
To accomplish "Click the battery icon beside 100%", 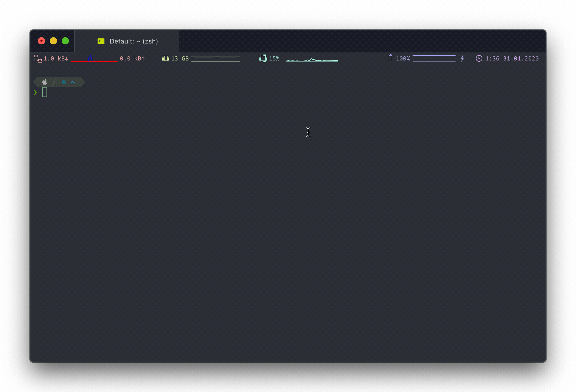I will 390,58.
